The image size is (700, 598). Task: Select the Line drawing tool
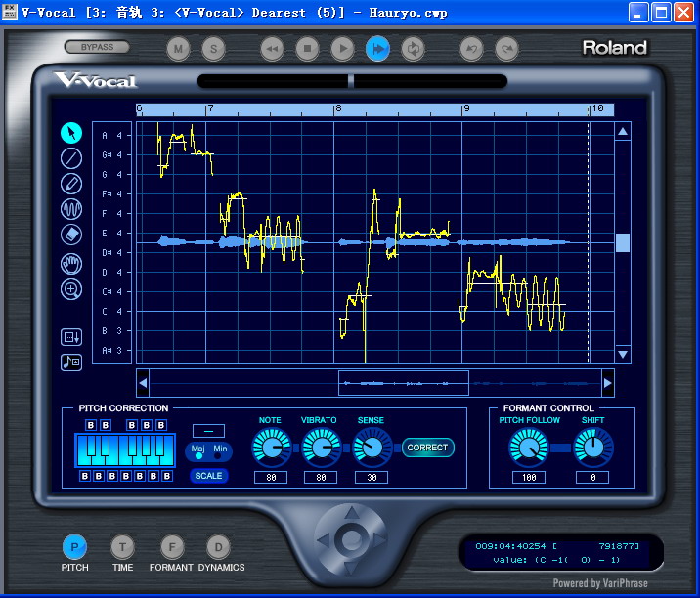(71, 158)
